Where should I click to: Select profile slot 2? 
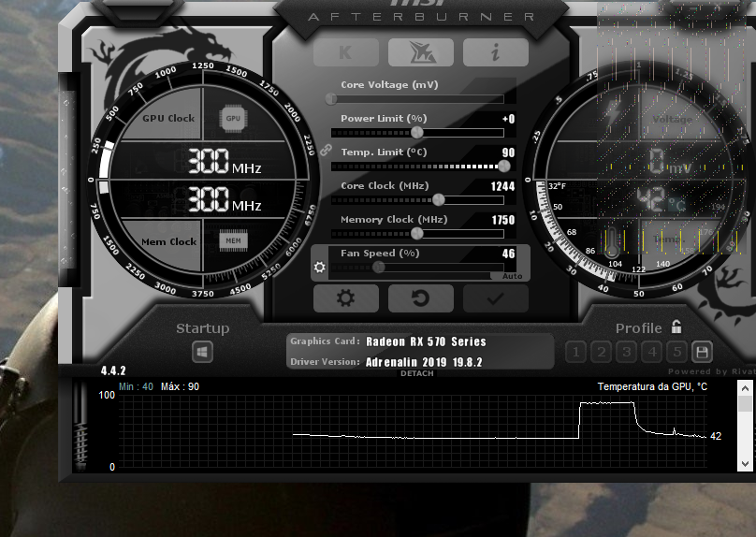tap(602, 353)
